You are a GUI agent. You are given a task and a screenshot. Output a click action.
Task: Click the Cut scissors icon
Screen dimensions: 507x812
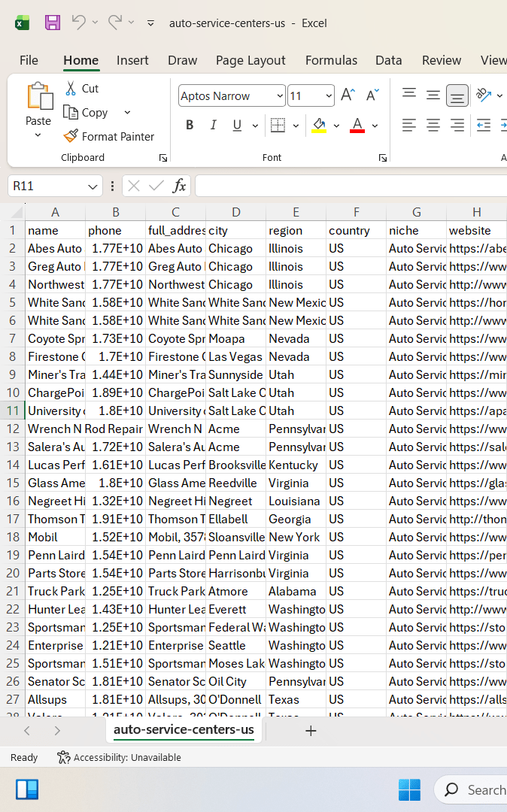71,89
